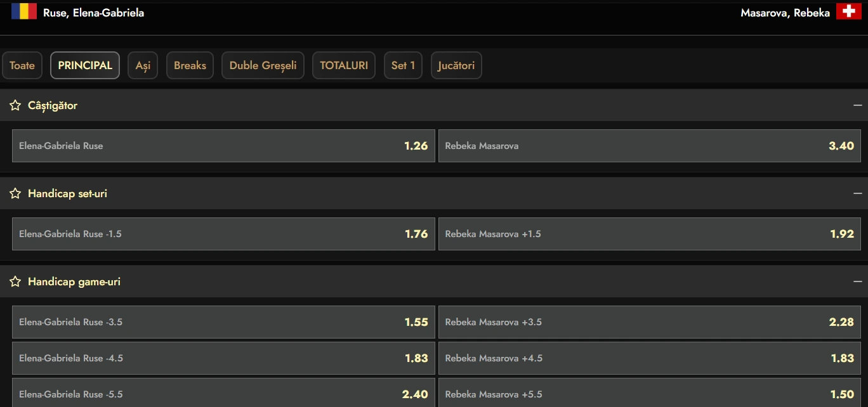Click the Swiss flag icon

848,11
